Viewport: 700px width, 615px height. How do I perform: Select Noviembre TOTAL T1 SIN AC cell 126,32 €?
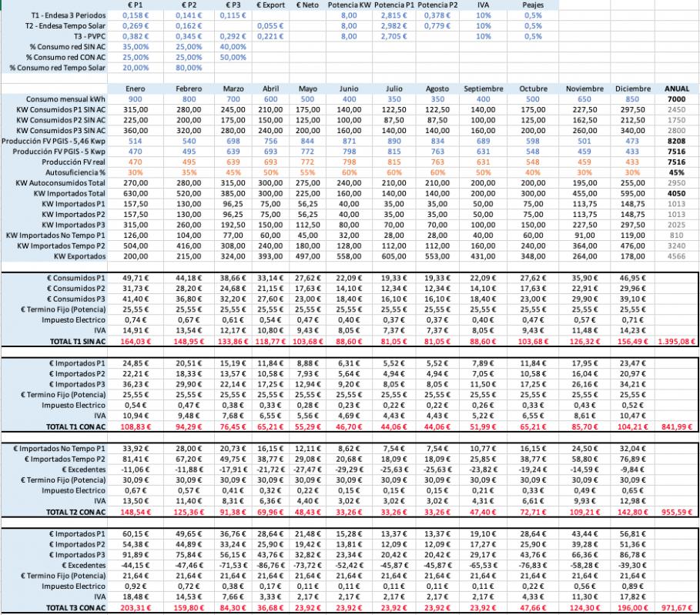(x=584, y=342)
